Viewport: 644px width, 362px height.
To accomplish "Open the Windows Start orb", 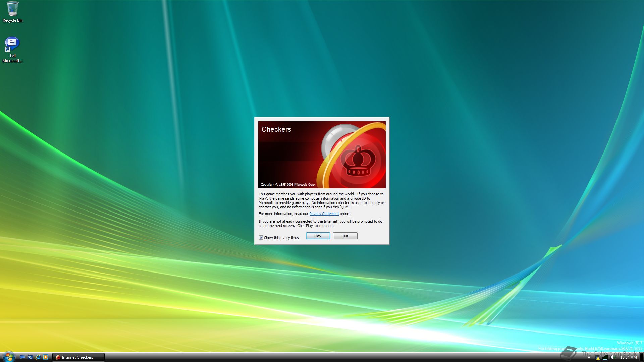I will pyautogui.click(x=9, y=357).
